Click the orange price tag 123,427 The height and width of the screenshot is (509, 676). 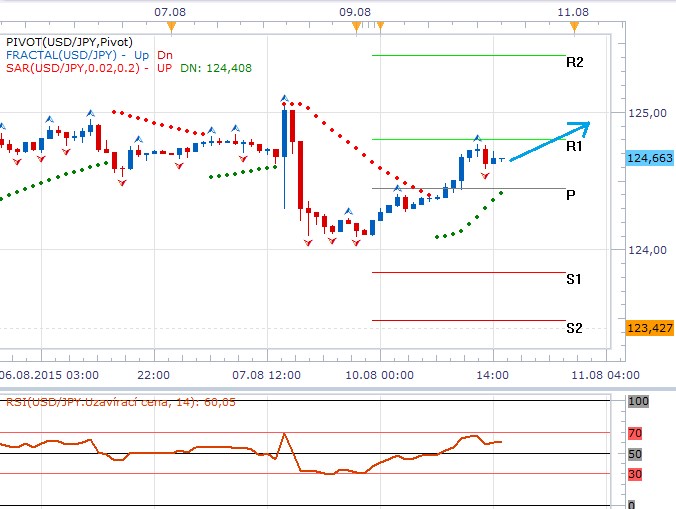coord(648,328)
